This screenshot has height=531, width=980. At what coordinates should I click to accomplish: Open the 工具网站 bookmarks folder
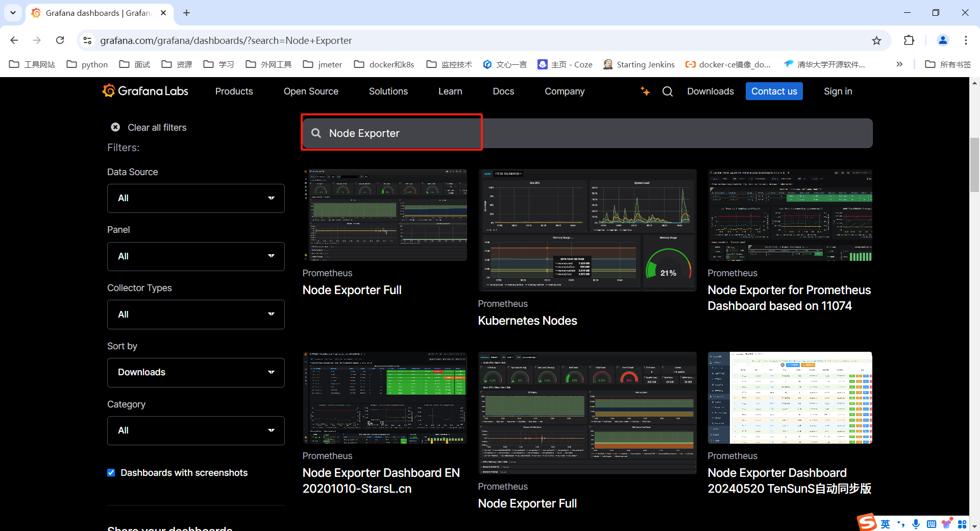pos(32,64)
